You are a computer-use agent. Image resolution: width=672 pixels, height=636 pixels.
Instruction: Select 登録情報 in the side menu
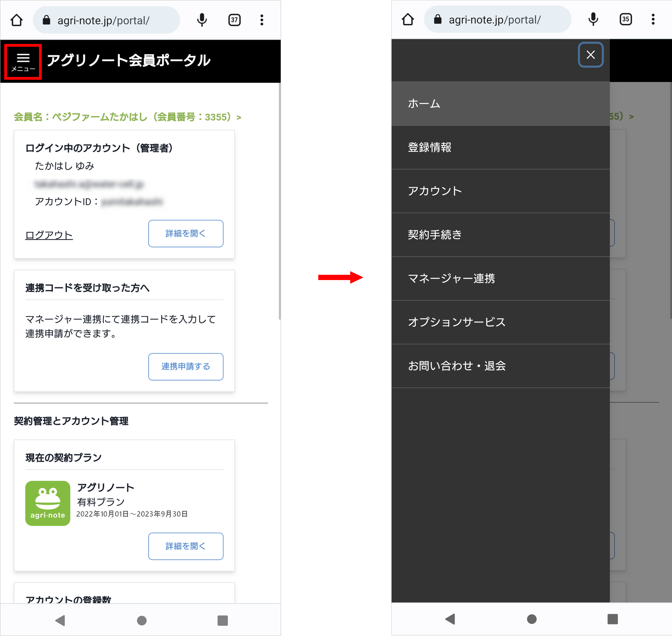pos(501,147)
